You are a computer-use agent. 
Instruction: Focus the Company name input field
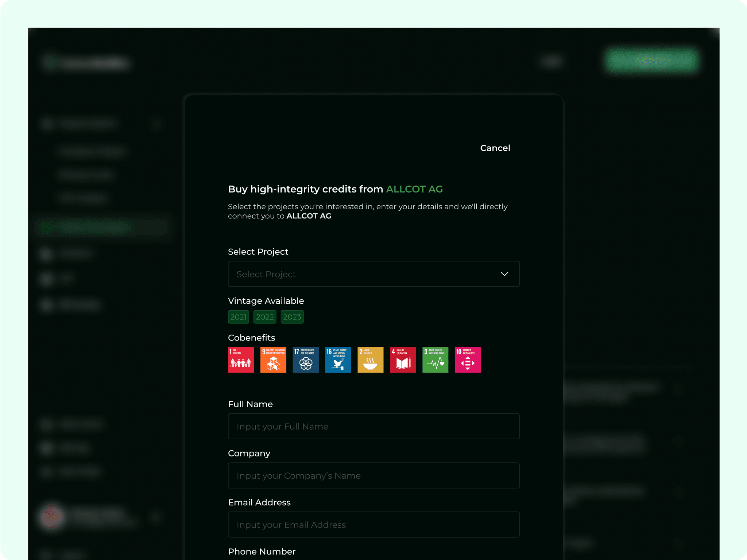(x=373, y=475)
